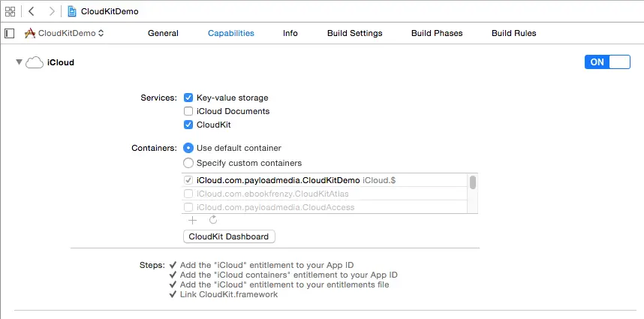Refresh the containers list

pyautogui.click(x=212, y=220)
